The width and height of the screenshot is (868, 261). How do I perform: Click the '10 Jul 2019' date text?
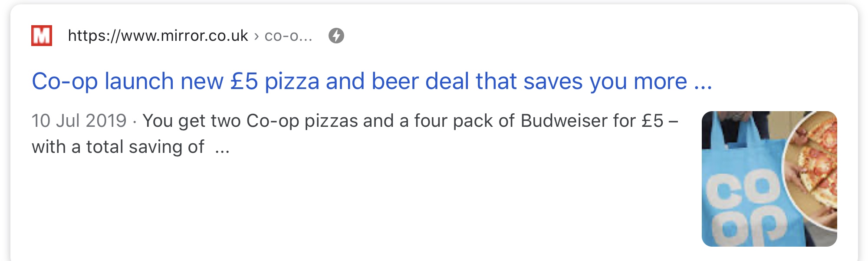point(79,121)
